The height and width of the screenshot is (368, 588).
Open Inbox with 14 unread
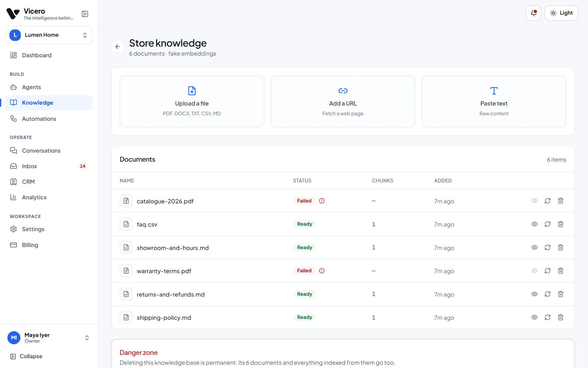coord(49,166)
